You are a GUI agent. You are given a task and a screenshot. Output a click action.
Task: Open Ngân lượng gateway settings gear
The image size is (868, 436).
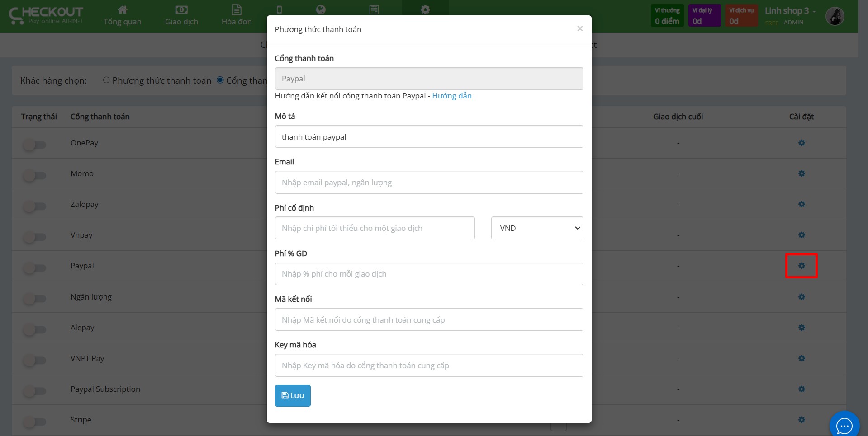[801, 297]
